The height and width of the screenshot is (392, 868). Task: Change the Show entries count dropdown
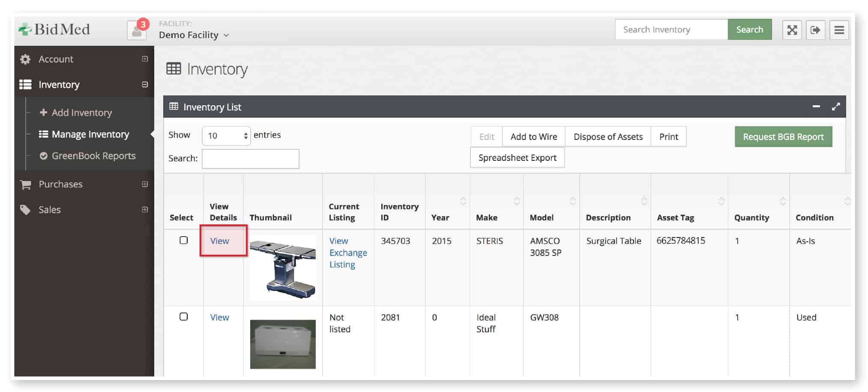point(226,136)
